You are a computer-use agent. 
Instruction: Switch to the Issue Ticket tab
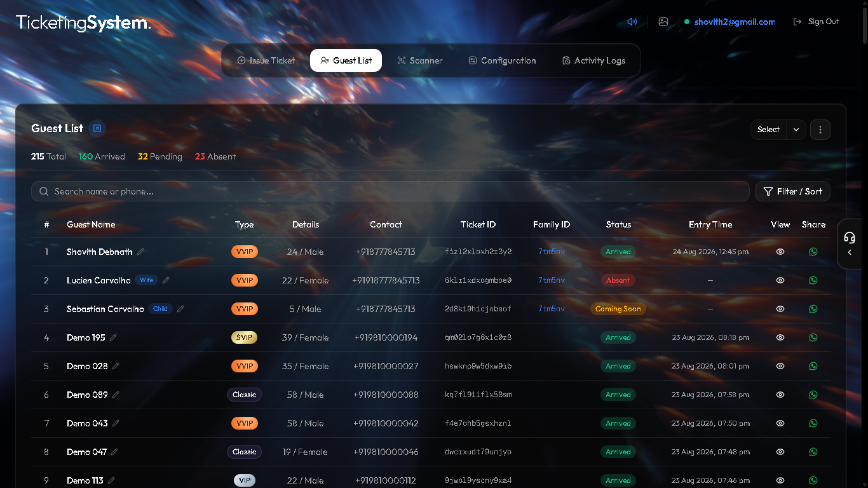click(266, 60)
